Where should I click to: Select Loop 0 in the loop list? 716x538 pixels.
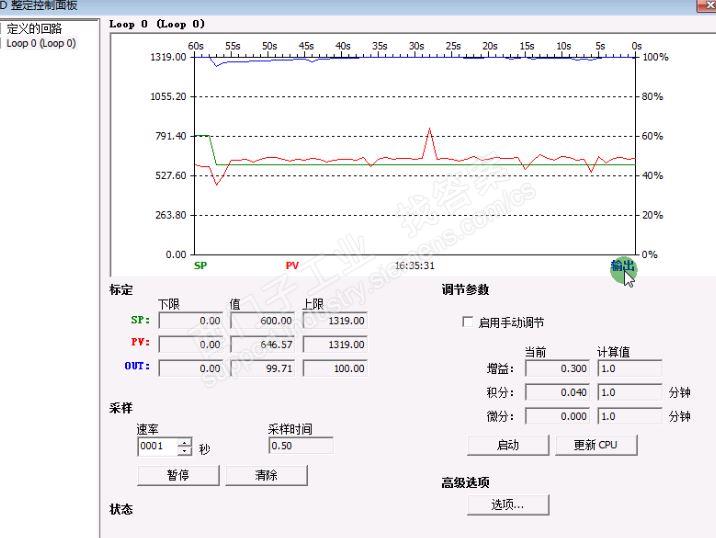tap(41, 43)
